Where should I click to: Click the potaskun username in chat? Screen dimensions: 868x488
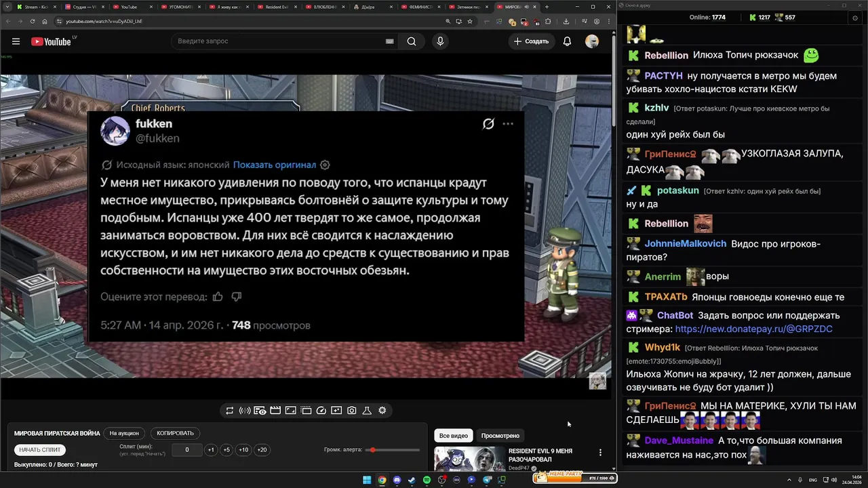point(678,190)
